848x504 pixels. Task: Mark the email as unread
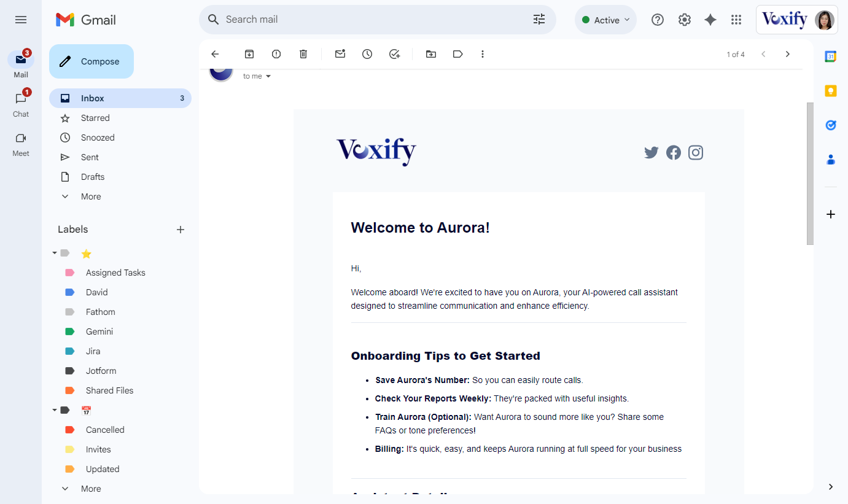coord(340,54)
